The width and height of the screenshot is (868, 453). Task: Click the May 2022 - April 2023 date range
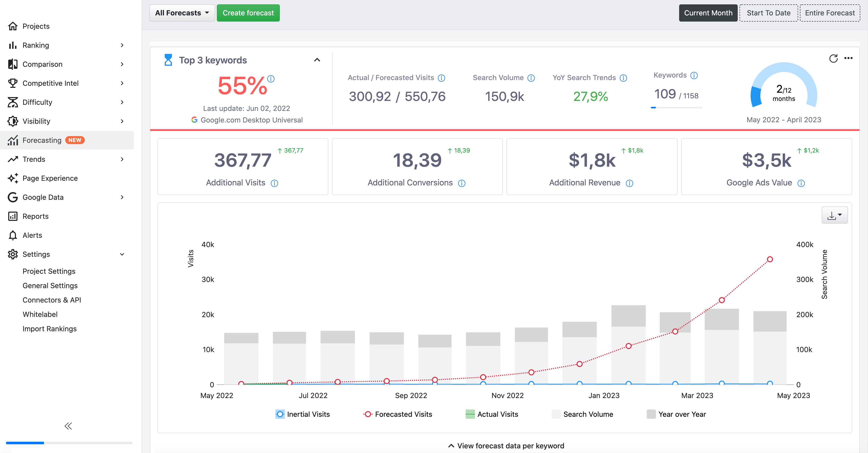click(x=783, y=120)
